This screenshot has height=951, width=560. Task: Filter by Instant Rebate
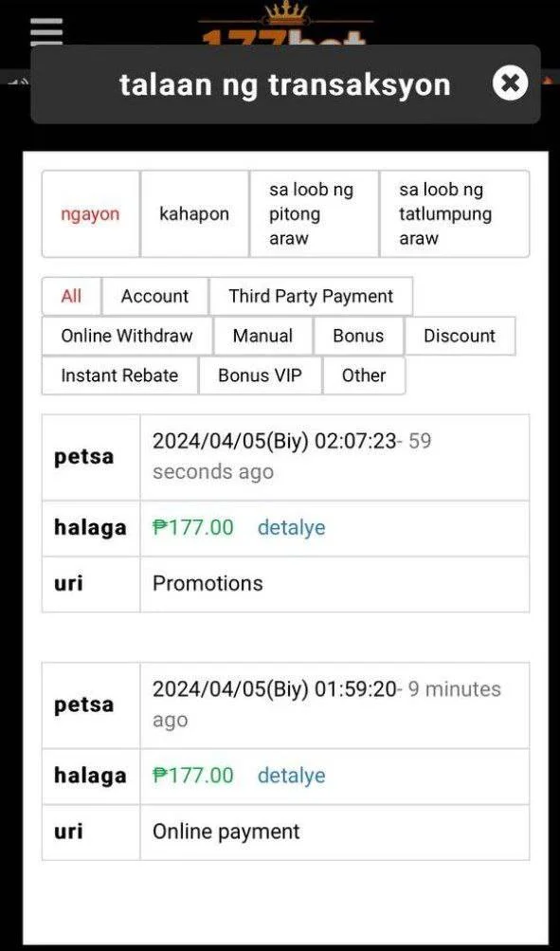tap(120, 375)
